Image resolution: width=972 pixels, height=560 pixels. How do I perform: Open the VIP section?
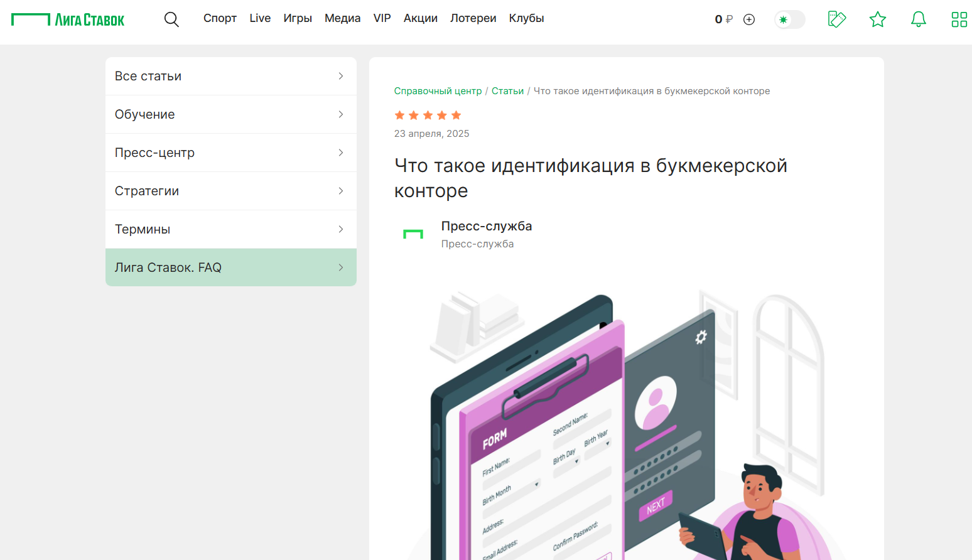point(382,18)
